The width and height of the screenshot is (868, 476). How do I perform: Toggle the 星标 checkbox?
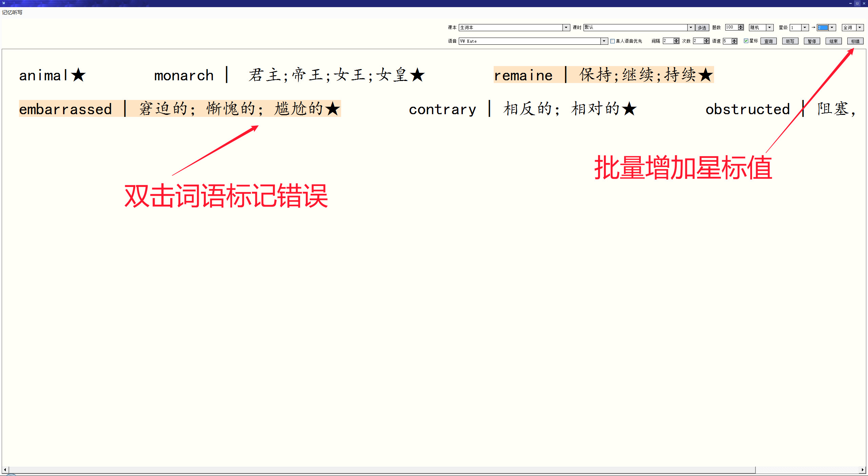pos(746,41)
